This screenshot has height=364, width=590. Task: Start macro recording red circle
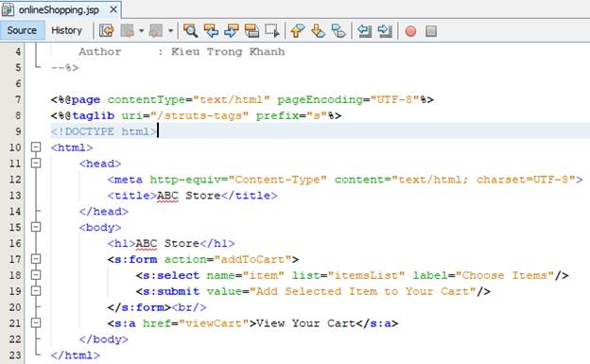(x=410, y=31)
